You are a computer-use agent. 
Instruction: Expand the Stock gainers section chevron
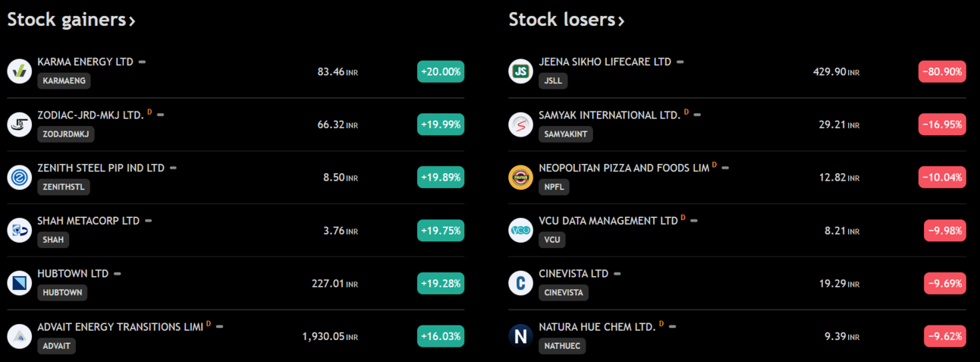tap(132, 21)
